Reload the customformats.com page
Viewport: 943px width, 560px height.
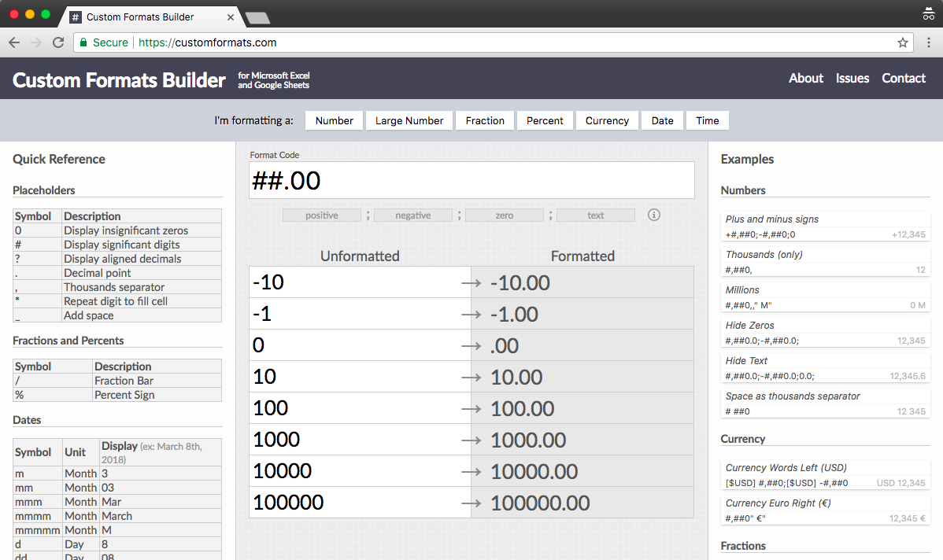[57, 42]
